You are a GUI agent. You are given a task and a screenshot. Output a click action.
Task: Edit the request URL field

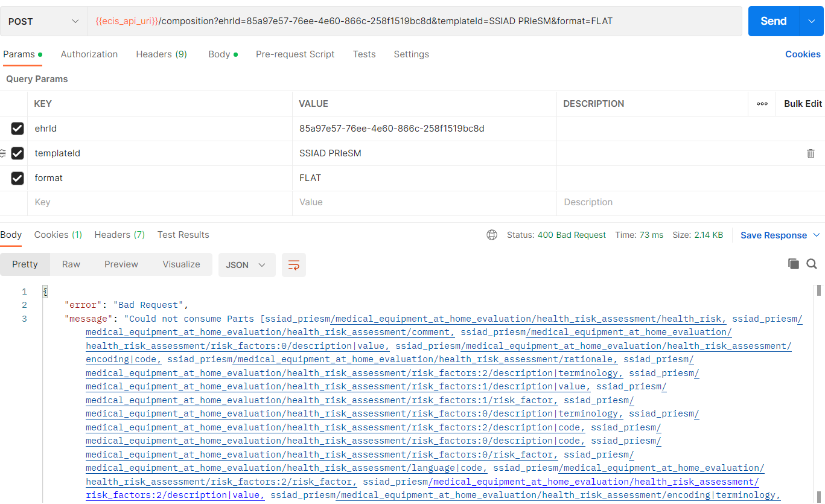coord(362,21)
